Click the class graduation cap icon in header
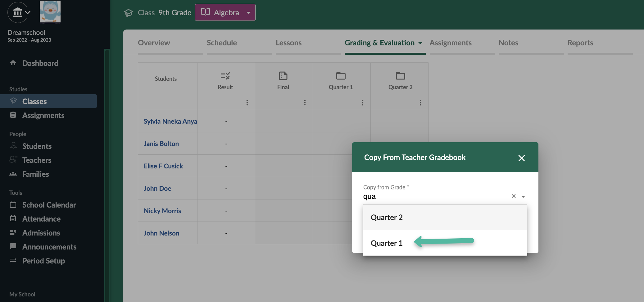 click(128, 13)
